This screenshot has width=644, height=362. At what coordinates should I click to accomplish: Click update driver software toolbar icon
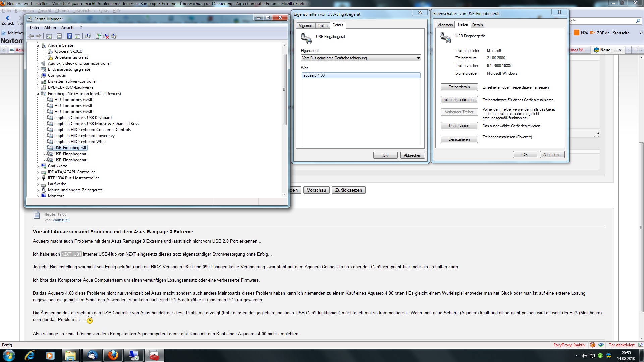point(98,36)
